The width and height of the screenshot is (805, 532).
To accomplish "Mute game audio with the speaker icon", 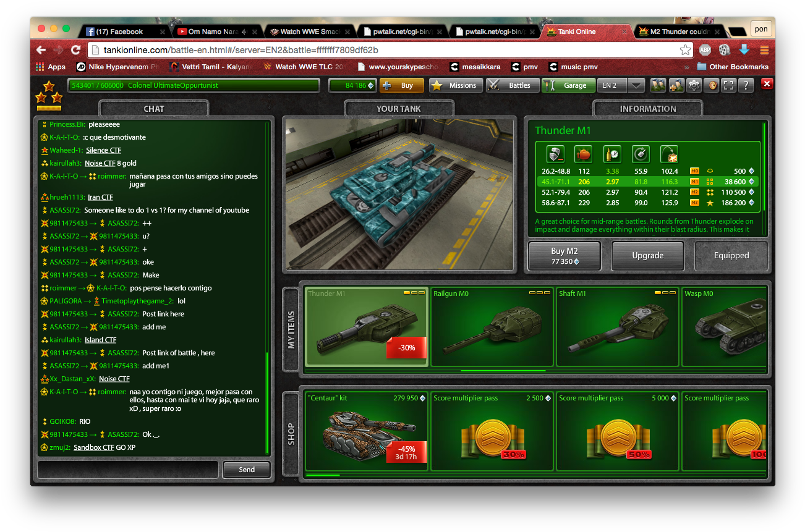I will click(712, 85).
